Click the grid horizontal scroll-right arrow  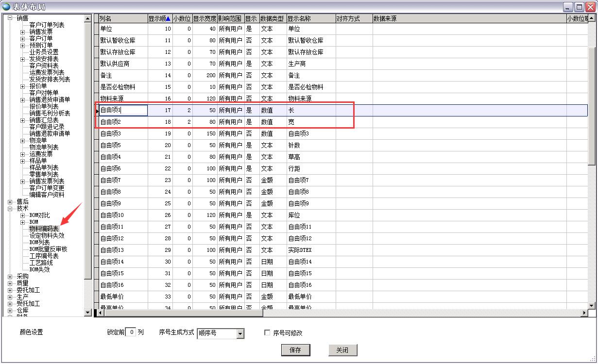point(584,313)
